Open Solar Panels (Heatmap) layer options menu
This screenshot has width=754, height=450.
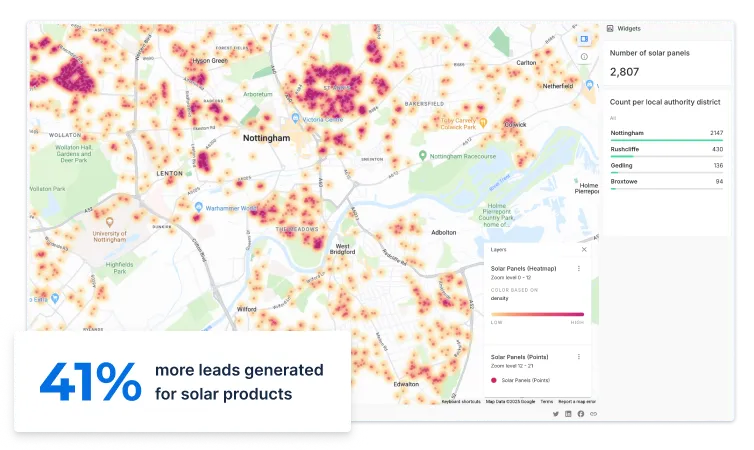pos(578,269)
